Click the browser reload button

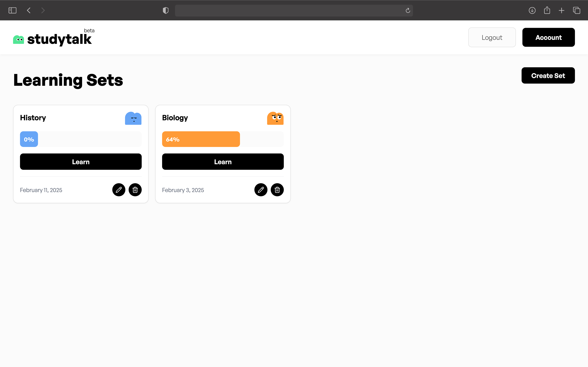[x=407, y=11]
